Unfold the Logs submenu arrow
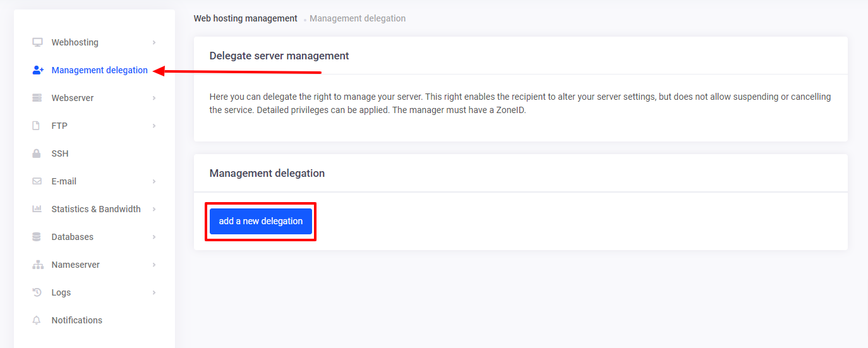The width and height of the screenshot is (868, 348). click(154, 292)
